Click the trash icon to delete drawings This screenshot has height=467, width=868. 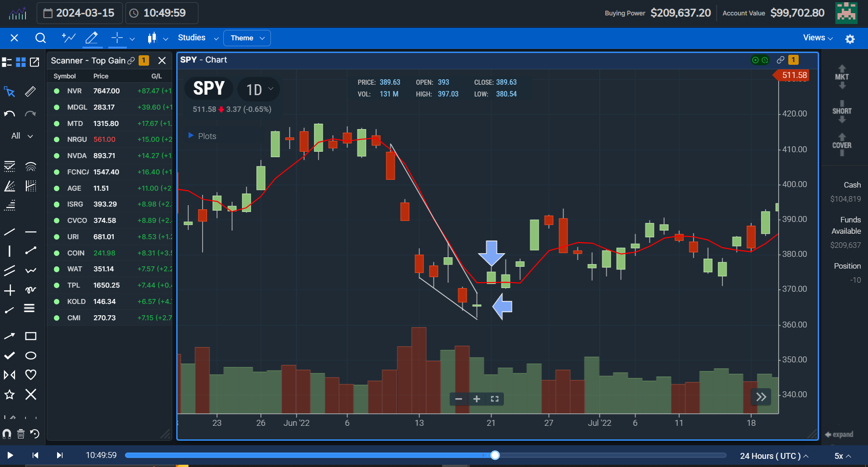(21, 434)
